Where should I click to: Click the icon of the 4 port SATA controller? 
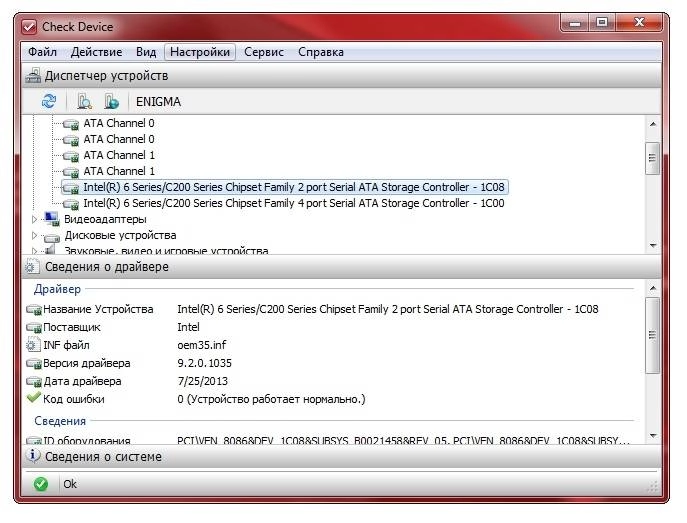point(71,204)
